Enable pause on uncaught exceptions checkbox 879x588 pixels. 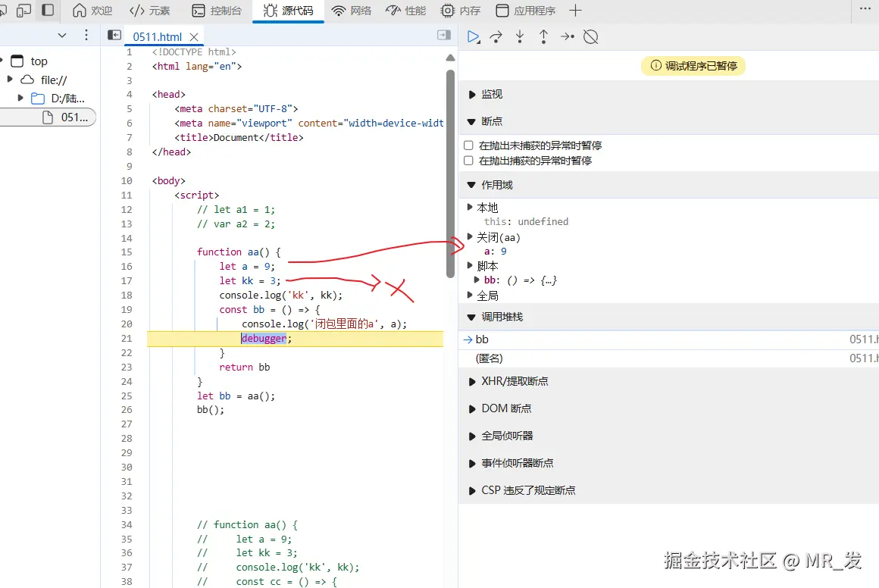(x=468, y=145)
